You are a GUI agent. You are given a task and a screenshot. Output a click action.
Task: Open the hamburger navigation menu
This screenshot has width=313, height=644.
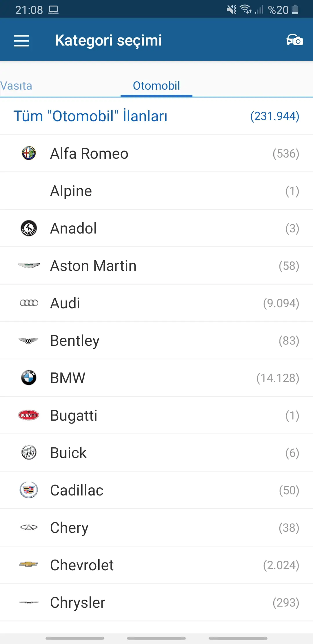point(21,40)
